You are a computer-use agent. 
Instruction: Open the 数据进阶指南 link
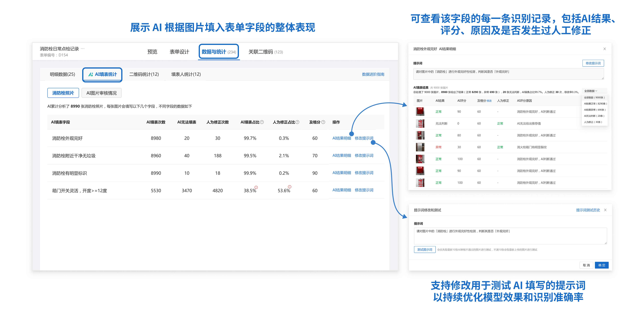click(373, 74)
